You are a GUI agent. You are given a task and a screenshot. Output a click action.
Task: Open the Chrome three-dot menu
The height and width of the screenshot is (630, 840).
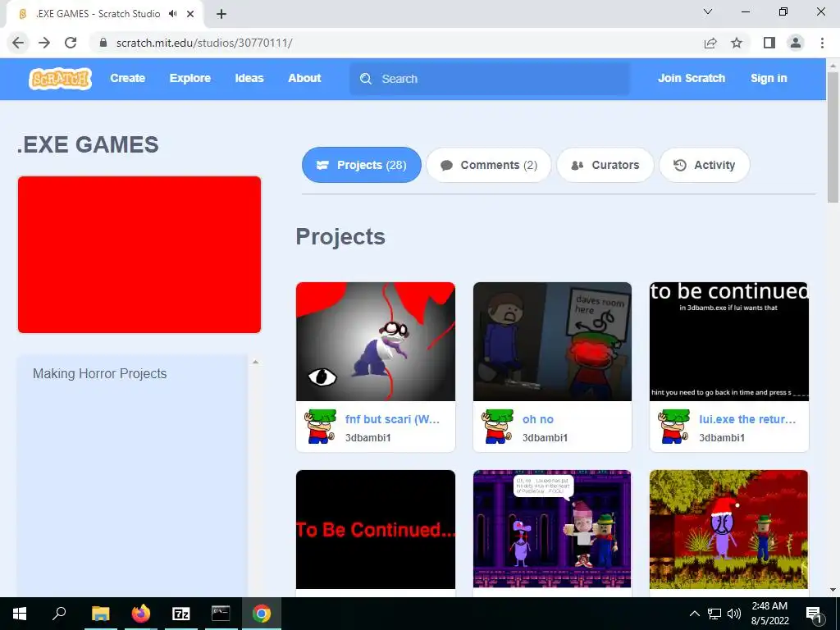822,43
